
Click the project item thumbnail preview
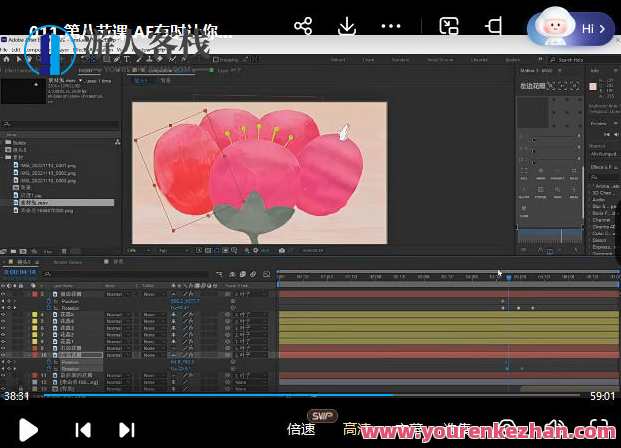click(x=23, y=91)
